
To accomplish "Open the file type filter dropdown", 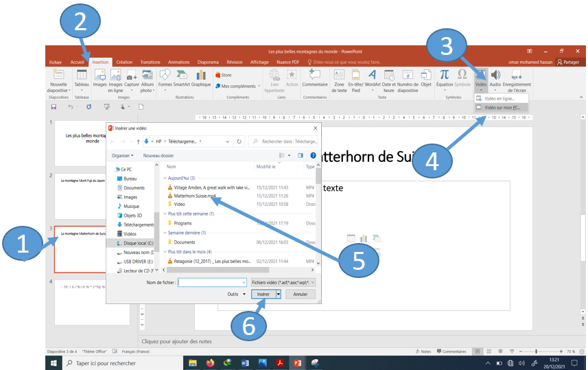I will click(x=283, y=282).
